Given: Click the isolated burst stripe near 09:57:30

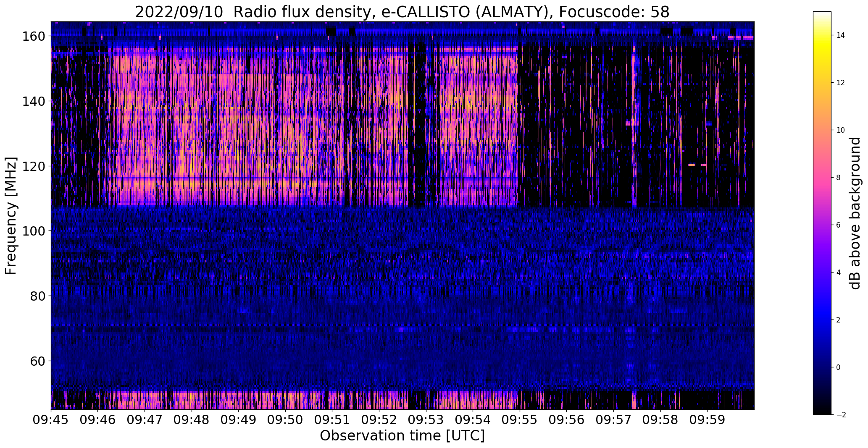Looking at the screenshot, I should tap(634, 126).
